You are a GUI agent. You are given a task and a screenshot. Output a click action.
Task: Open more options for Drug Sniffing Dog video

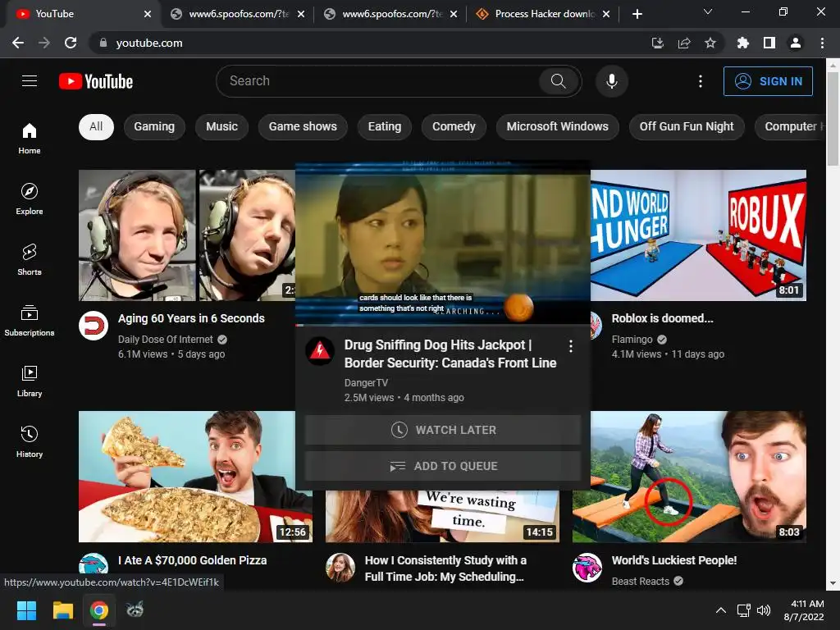(x=571, y=347)
